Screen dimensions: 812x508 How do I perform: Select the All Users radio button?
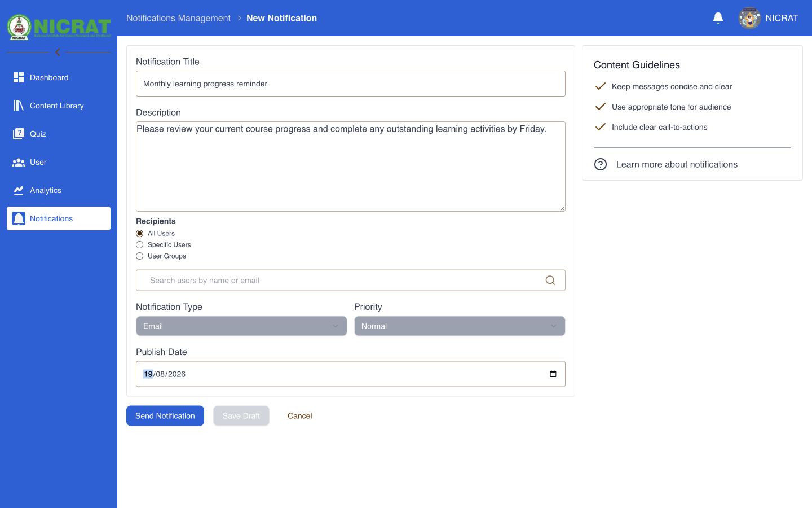[140, 234]
